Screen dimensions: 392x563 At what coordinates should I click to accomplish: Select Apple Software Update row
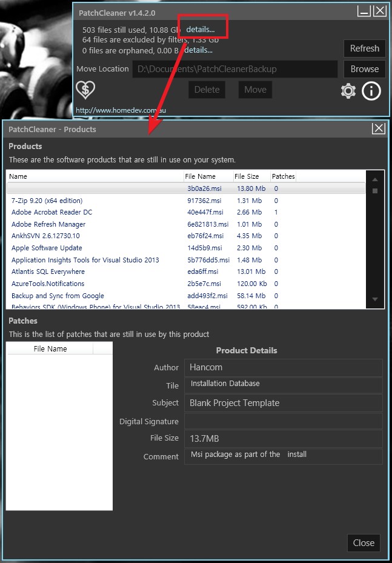click(x=186, y=248)
